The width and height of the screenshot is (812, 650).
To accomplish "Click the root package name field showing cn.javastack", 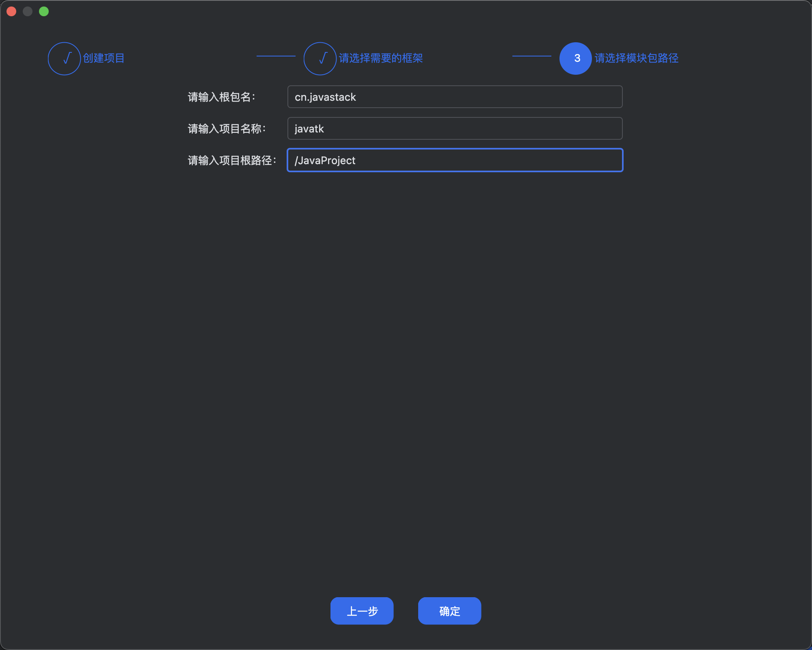I will pyautogui.click(x=454, y=97).
